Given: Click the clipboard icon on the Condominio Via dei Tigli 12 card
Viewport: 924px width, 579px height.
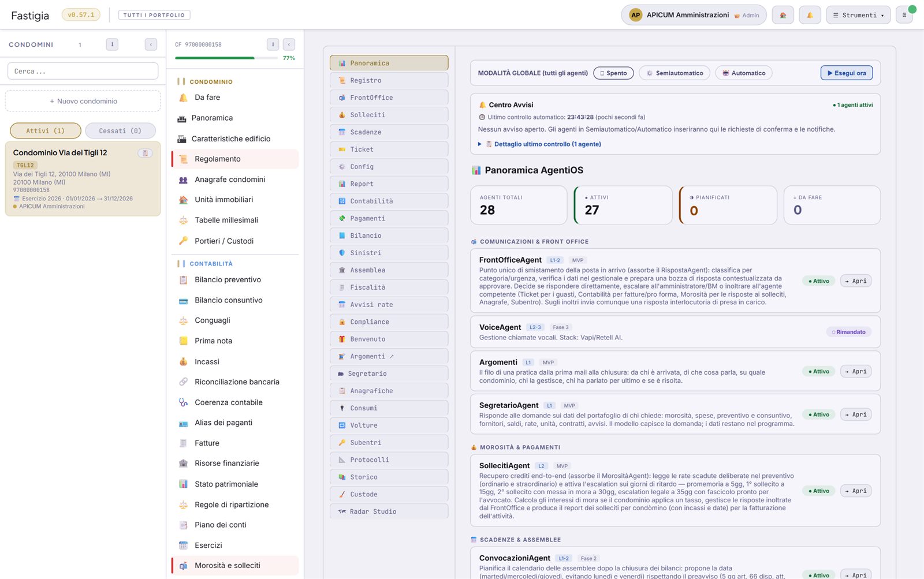Looking at the screenshot, I should [145, 153].
